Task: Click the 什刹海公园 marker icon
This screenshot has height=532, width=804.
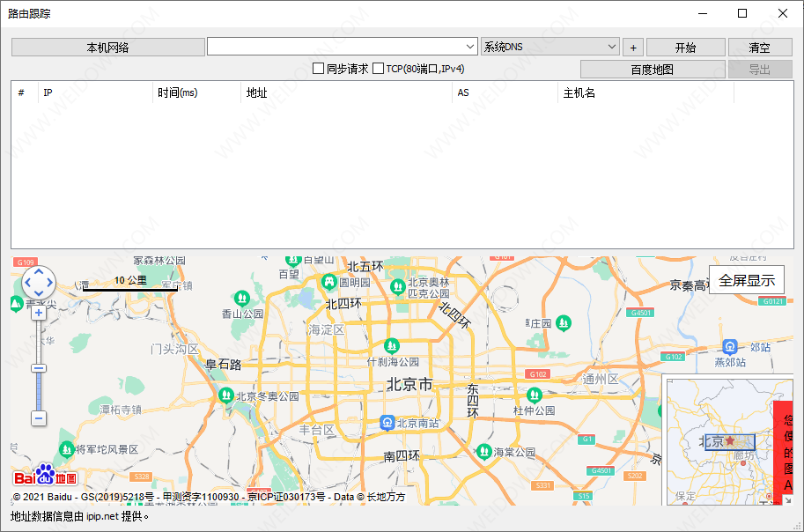Action: click(x=392, y=346)
